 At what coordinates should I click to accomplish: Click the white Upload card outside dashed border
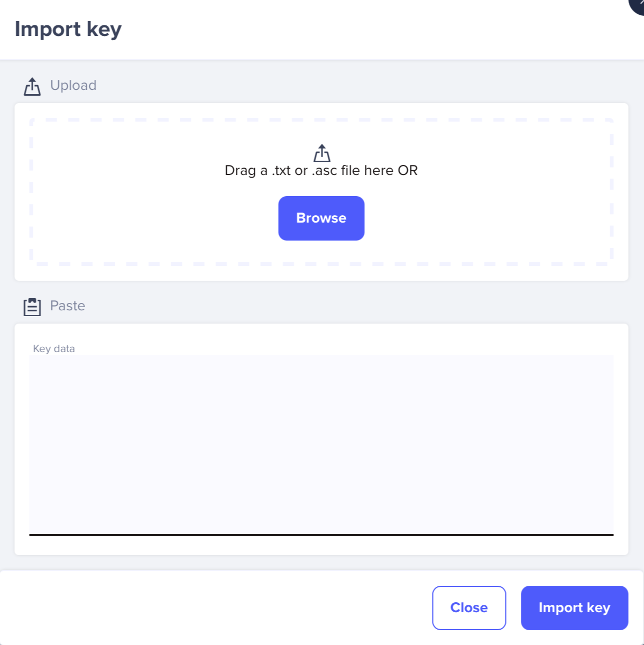[x=321, y=273]
